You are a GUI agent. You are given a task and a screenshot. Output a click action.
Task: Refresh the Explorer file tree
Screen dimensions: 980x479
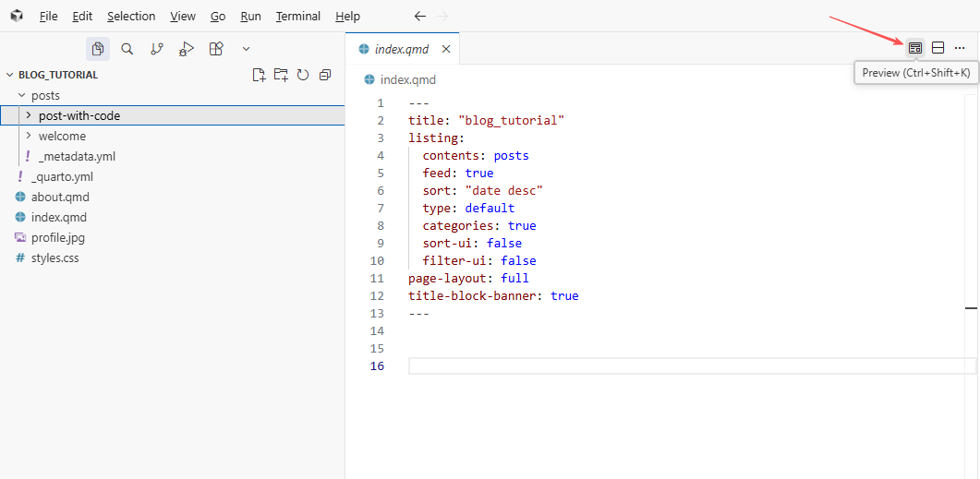[x=303, y=75]
